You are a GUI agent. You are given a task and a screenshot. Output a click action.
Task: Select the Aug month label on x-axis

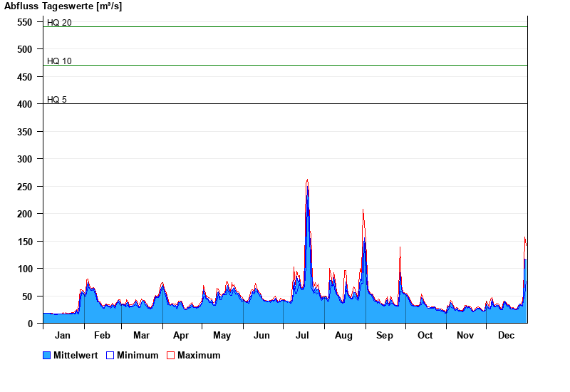point(343,336)
